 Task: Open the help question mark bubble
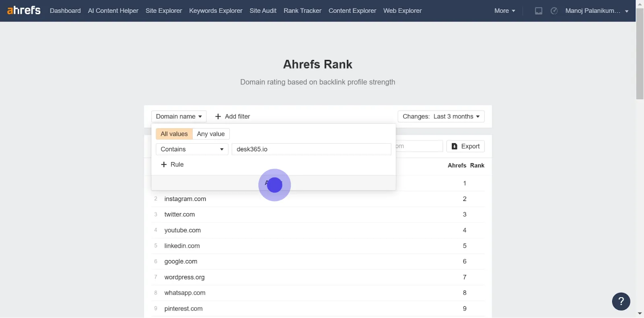[621, 301]
